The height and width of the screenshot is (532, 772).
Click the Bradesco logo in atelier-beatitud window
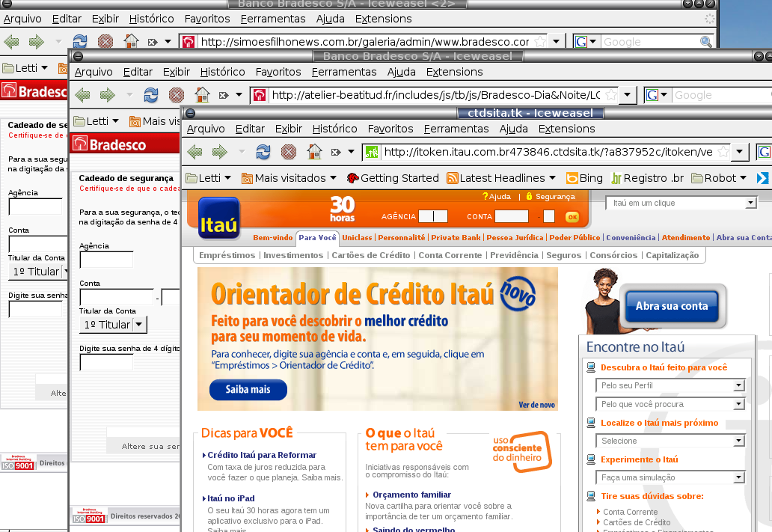coord(110,144)
